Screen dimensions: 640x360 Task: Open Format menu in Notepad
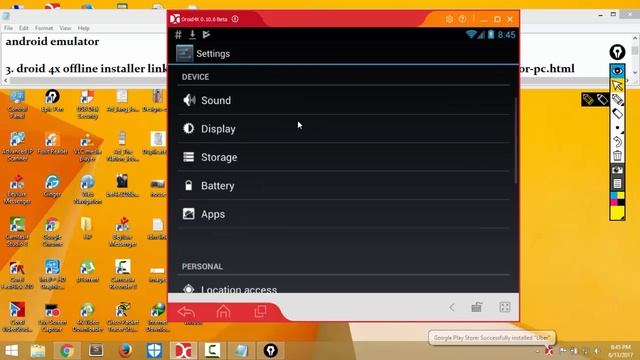point(44,28)
